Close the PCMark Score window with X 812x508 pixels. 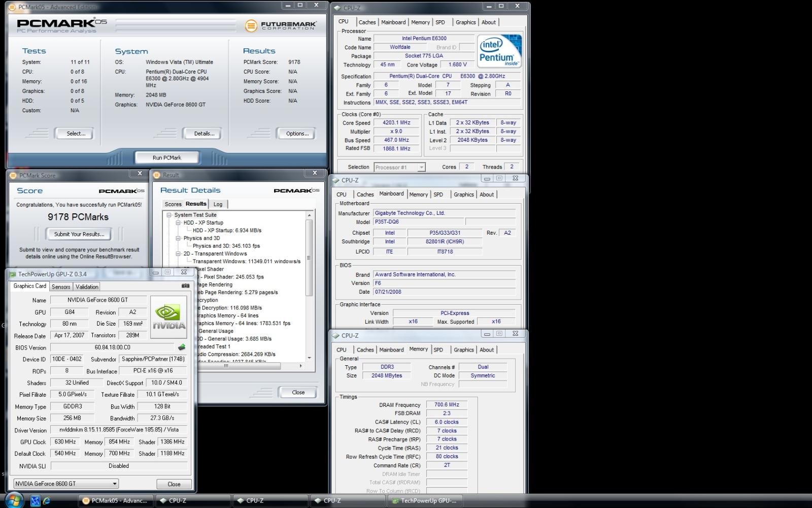(x=140, y=173)
